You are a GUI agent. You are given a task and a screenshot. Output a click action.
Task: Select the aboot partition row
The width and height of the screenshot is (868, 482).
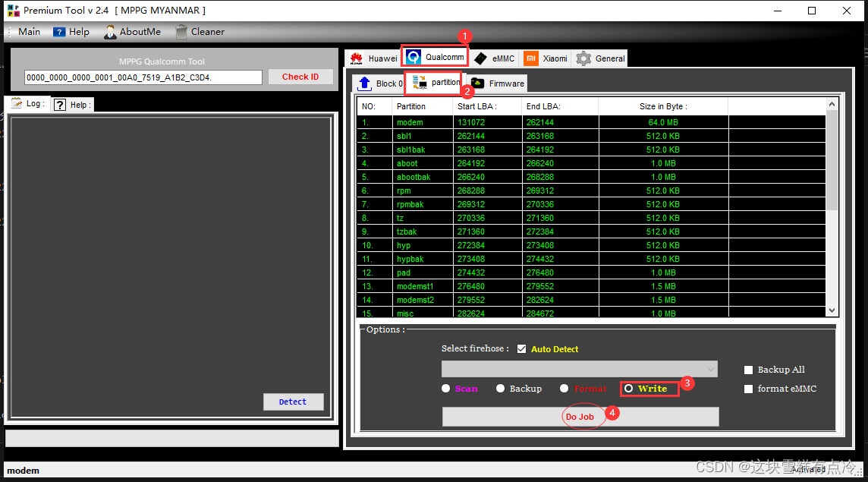coord(591,163)
